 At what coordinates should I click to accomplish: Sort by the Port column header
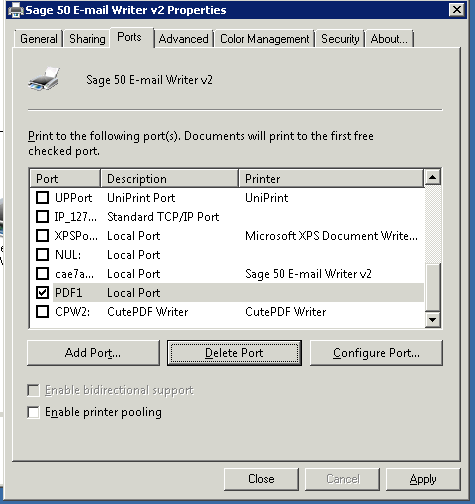[x=65, y=179]
